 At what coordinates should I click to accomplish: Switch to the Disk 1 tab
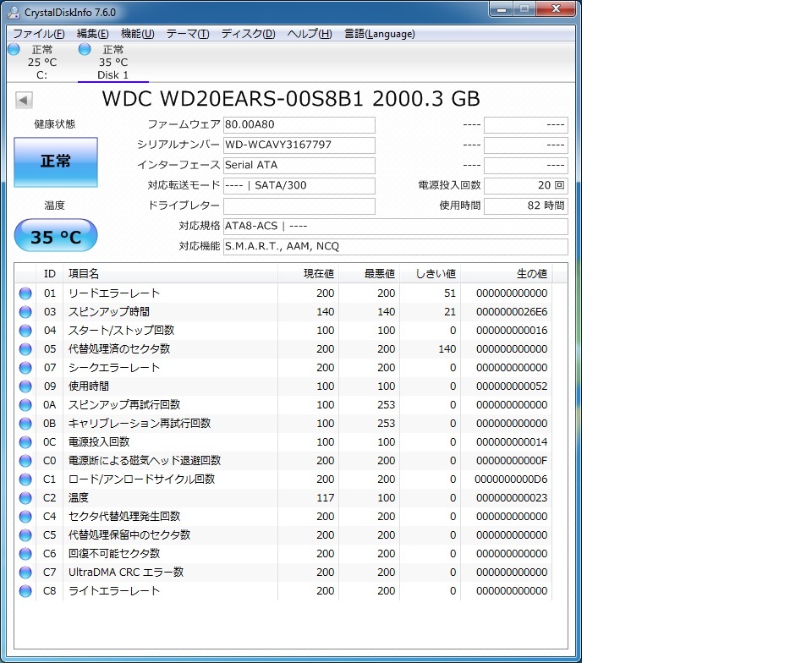click(x=112, y=74)
